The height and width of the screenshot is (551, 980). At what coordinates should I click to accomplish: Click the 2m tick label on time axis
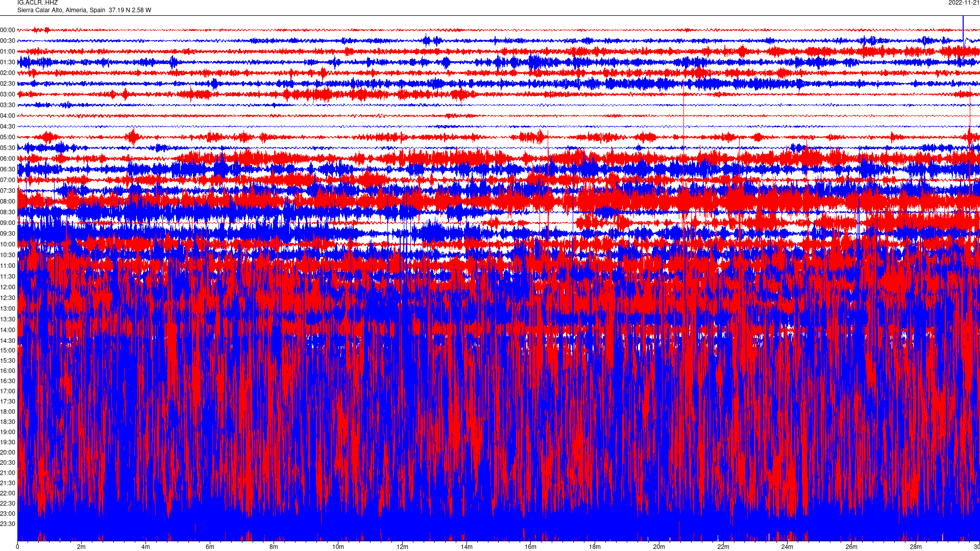point(82,547)
